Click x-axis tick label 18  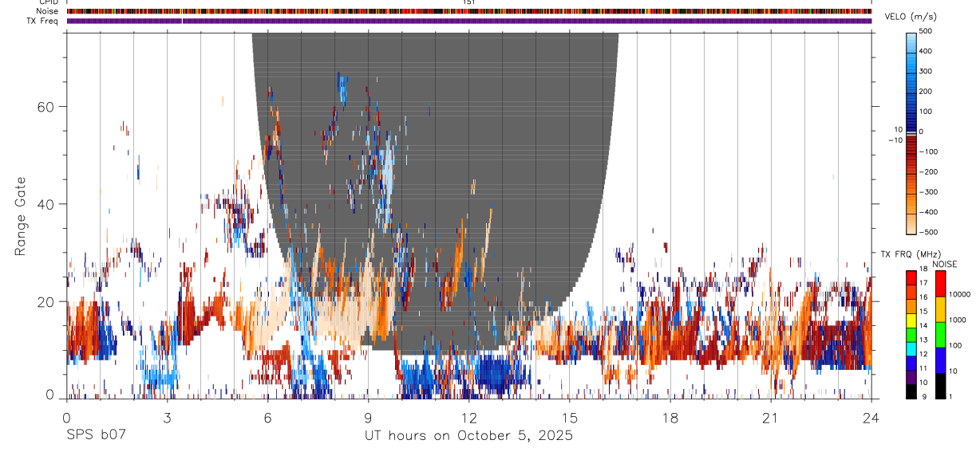click(670, 418)
